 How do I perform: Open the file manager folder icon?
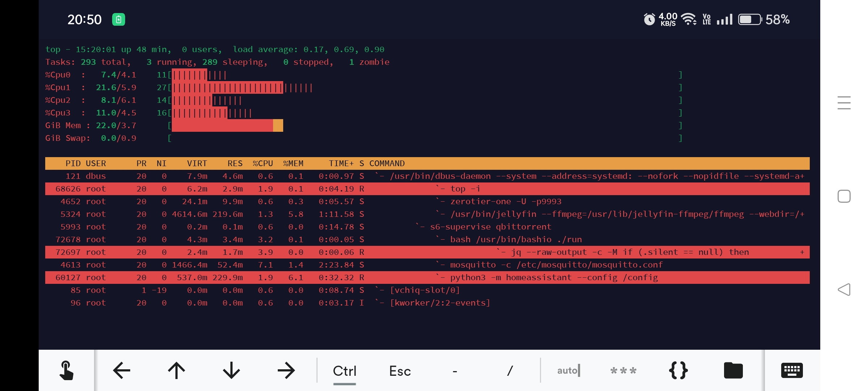[x=733, y=370]
